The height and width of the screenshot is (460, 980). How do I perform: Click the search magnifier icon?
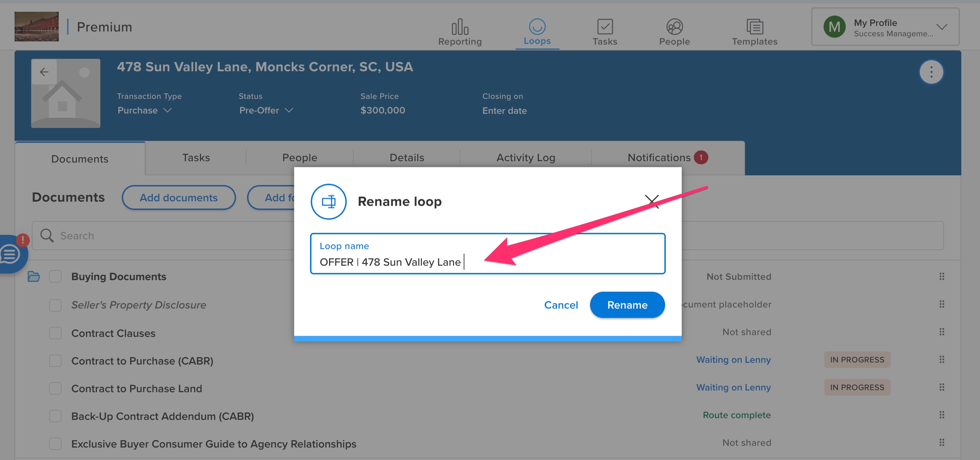(47, 235)
